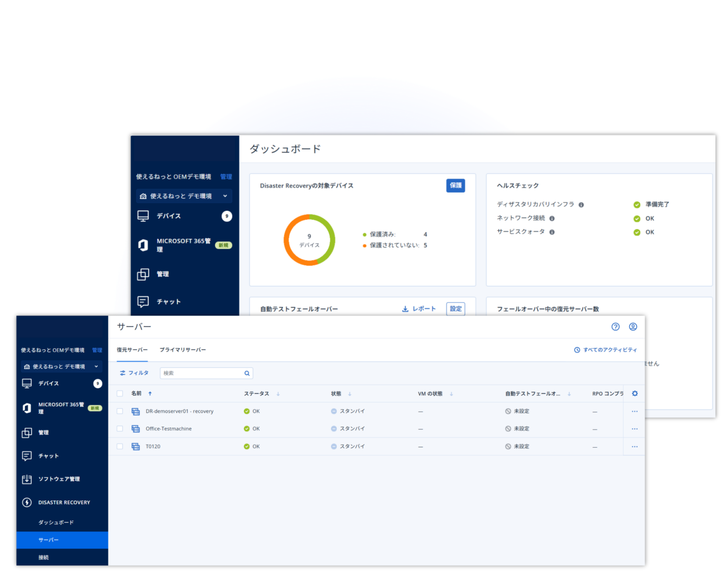Expand the 使えるねっと デモ環境 dropdown in dashboard sidebar
The width and height of the screenshot is (728, 572).
click(225, 196)
